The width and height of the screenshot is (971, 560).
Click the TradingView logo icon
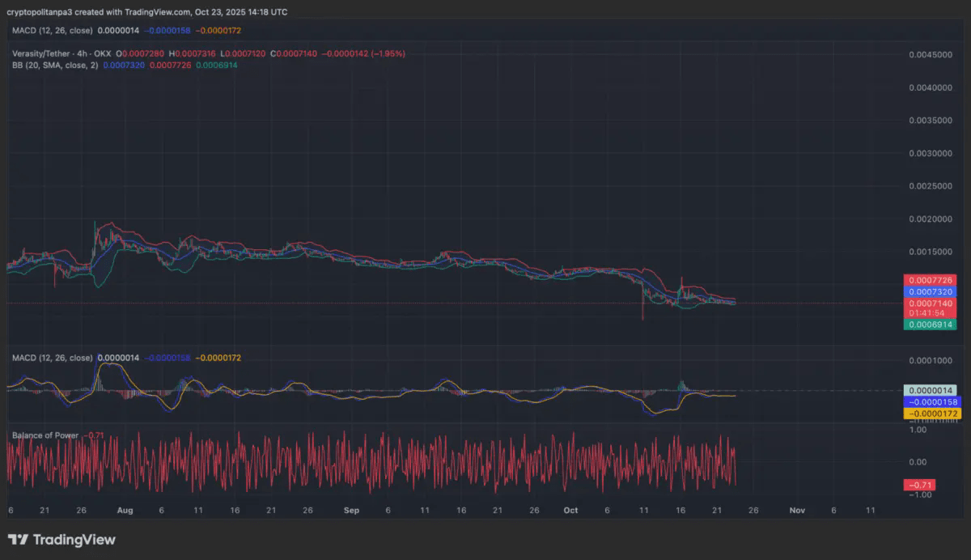tap(19, 540)
